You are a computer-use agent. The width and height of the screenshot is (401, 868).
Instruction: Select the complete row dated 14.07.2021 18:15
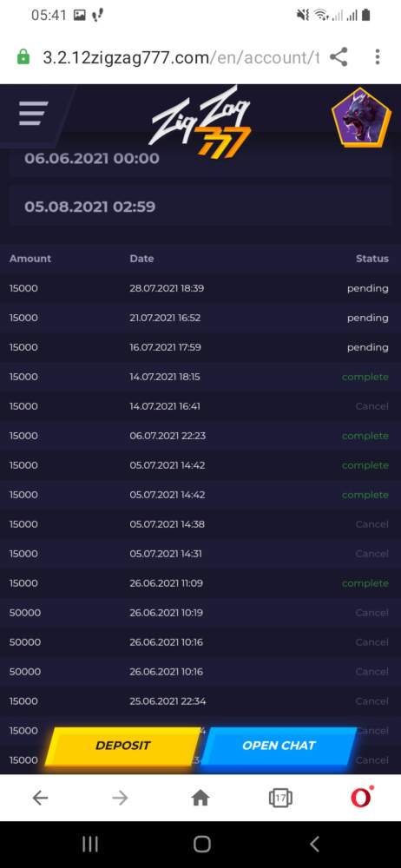coord(200,377)
